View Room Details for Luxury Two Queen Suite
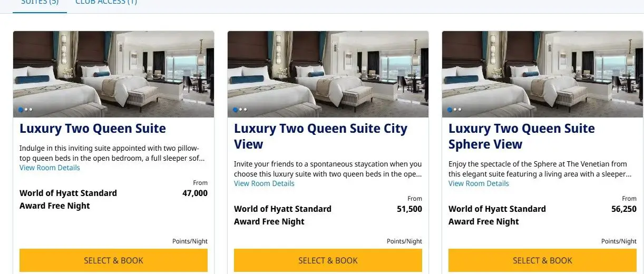The height and width of the screenshot is (274, 644). pyautogui.click(x=50, y=168)
